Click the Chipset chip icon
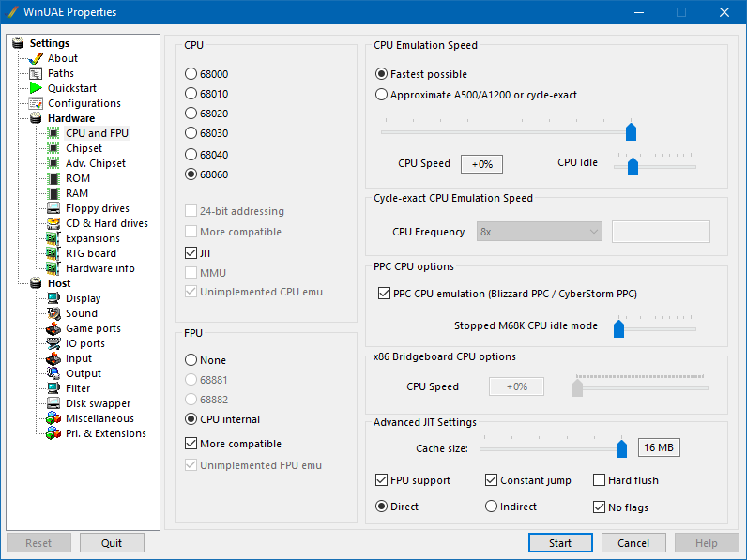747x560 pixels. click(53, 148)
